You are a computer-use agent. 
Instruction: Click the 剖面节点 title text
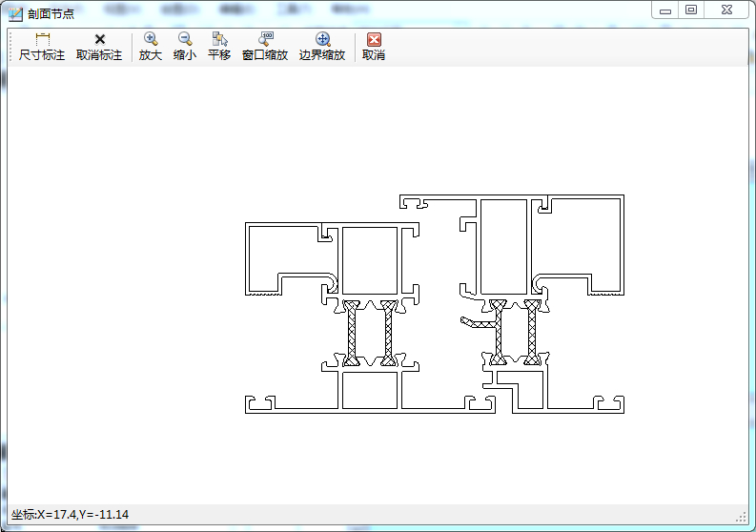tap(51, 14)
